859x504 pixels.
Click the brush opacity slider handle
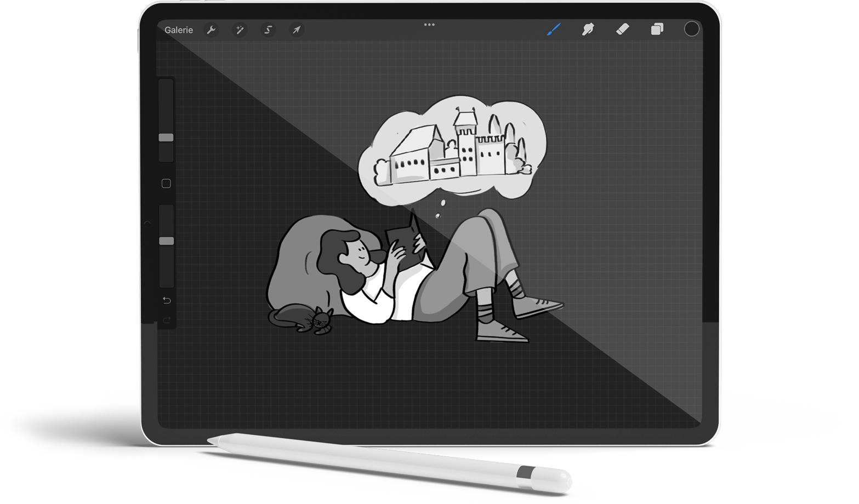coord(166,241)
